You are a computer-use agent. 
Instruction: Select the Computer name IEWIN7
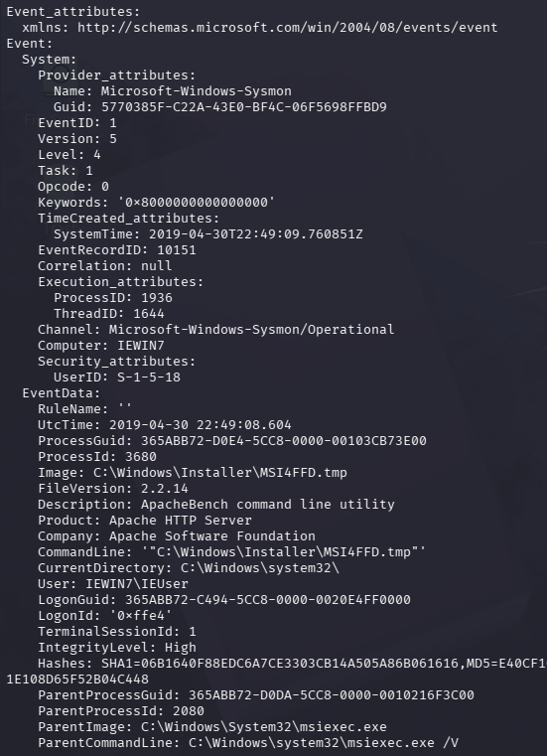(x=141, y=346)
